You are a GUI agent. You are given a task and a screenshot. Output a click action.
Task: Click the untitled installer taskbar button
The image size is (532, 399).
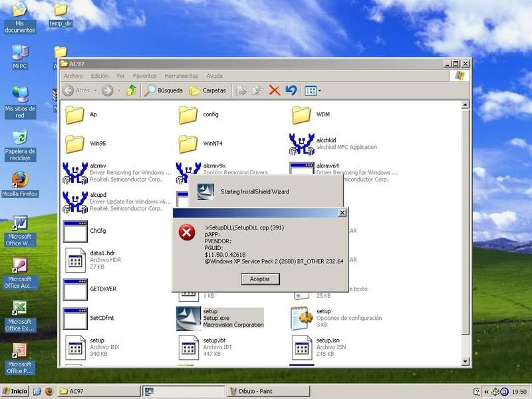(x=184, y=391)
